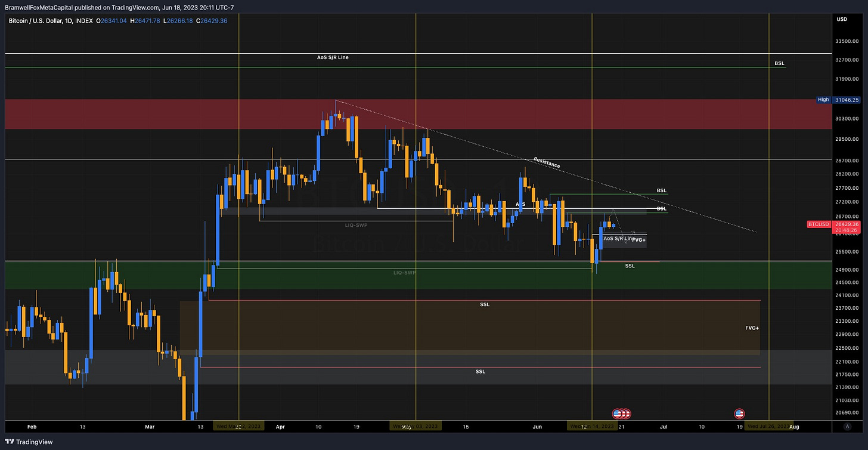Screen dimensions: 868x450
Task: Click the 30300.00 price axis label
Action: pos(847,119)
